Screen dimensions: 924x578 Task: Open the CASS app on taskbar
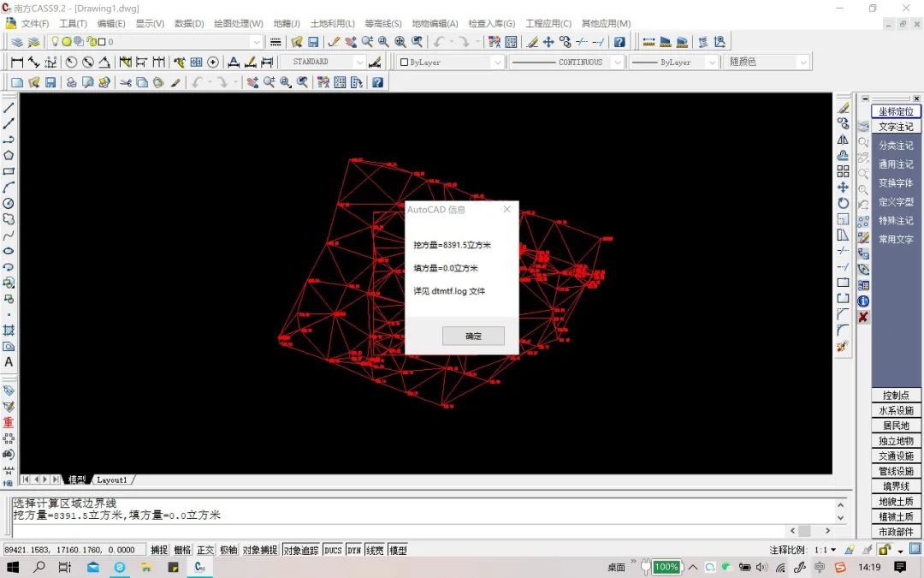(x=200, y=567)
